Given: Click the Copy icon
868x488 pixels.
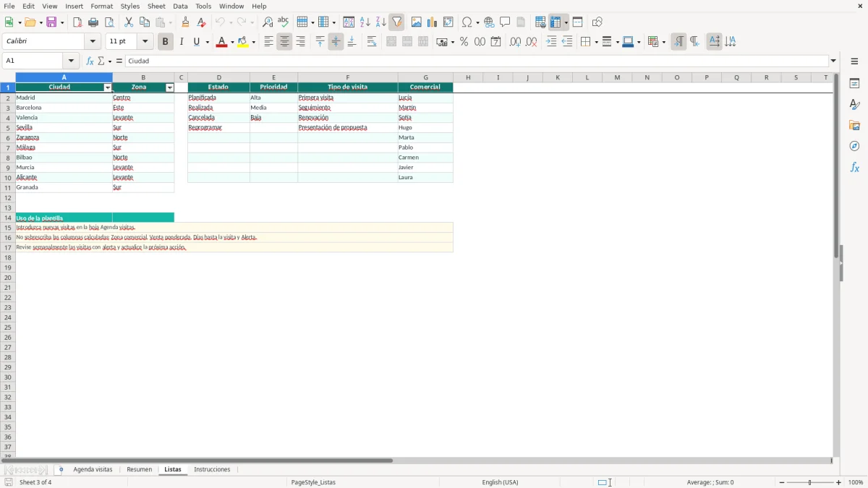Looking at the screenshot, I should pyautogui.click(x=145, y=22).
